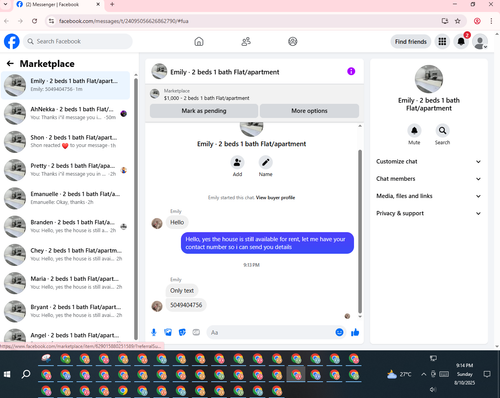The width and height of the screenshot is (500, 398).
Task: Open the weather widget showing 27°C
Action: (x=399, y=374)
